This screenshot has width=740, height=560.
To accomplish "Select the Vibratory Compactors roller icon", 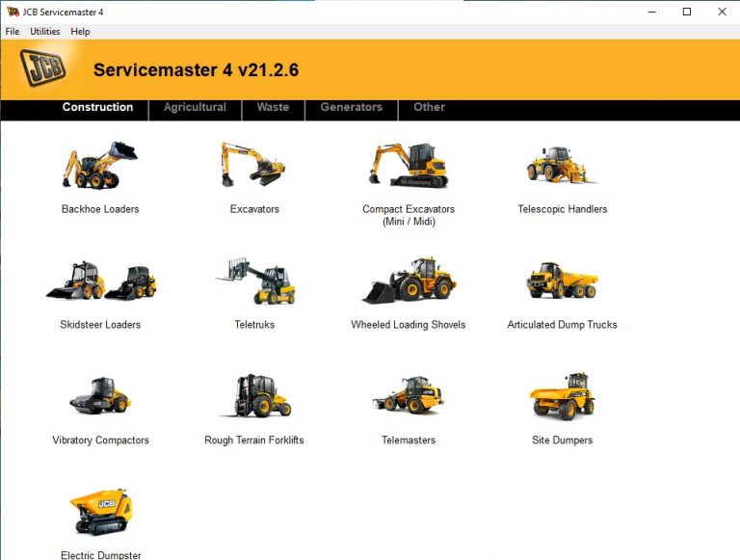I will coord(100,396).
